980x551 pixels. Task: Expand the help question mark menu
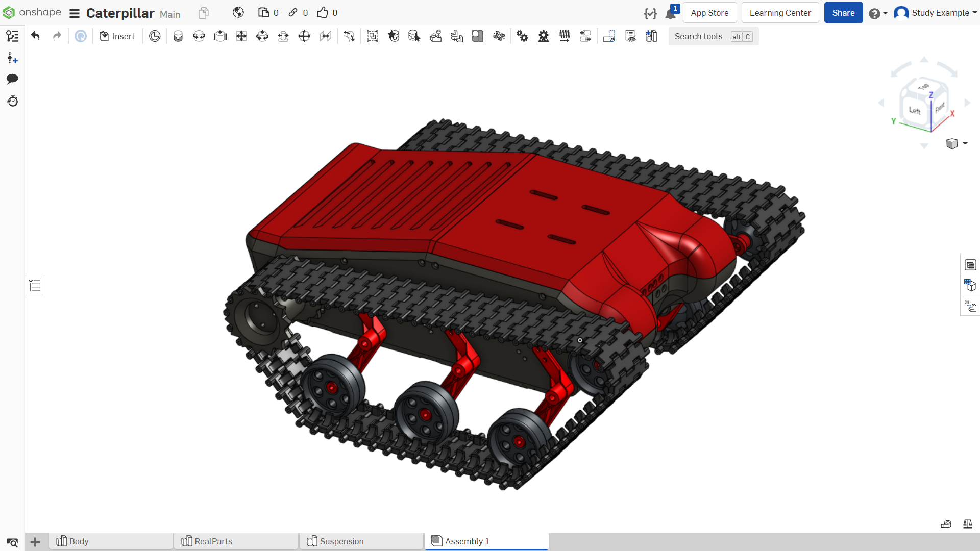click(x=877, y=13)
